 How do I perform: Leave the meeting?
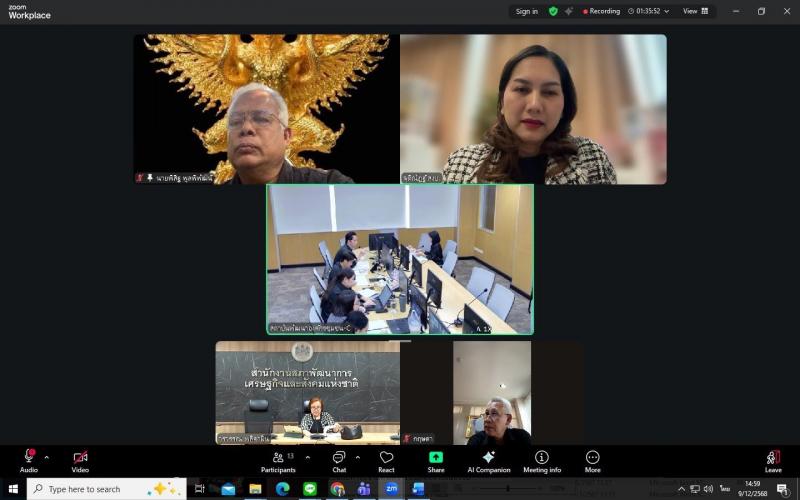point(773,461)
